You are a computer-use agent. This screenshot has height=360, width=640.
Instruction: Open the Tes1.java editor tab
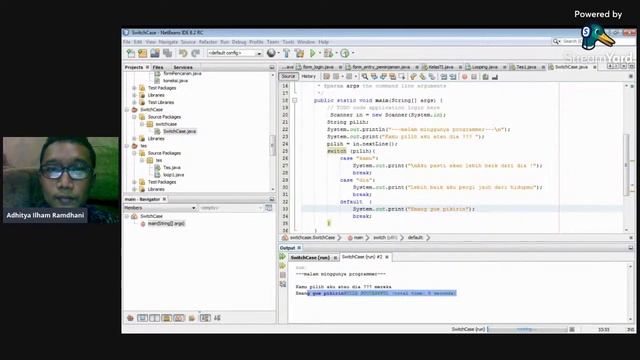point(526,67)
